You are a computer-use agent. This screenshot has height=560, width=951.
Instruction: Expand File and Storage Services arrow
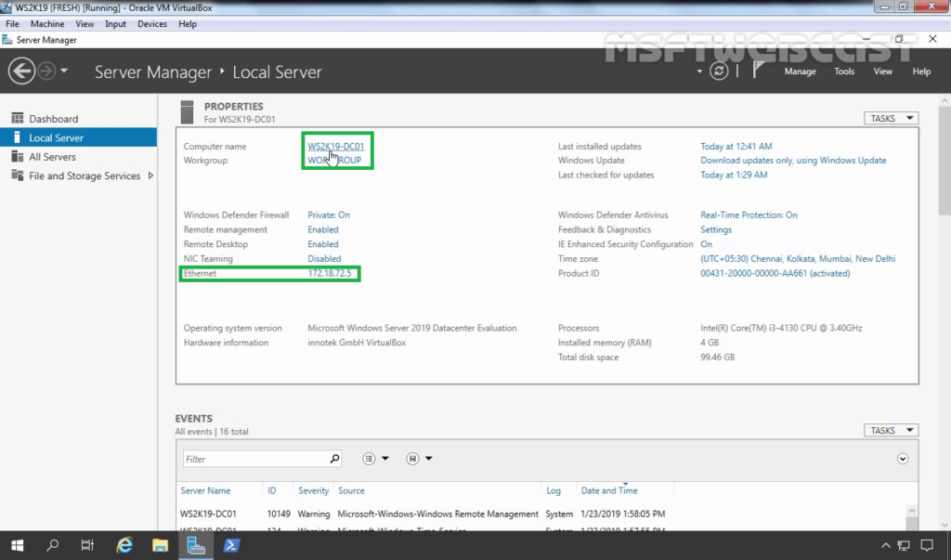pos(150,176)
